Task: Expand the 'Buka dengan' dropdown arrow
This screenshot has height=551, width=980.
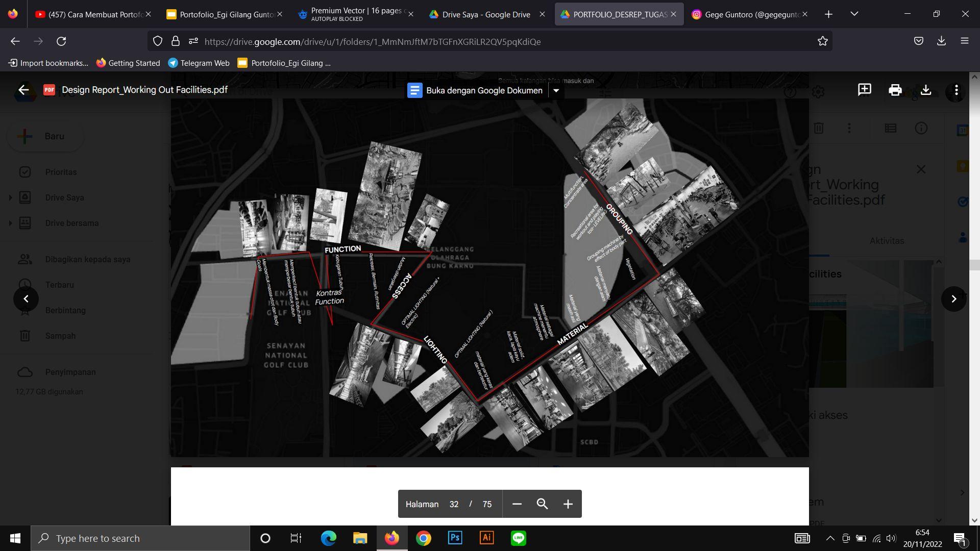Action: pos(556,91)
